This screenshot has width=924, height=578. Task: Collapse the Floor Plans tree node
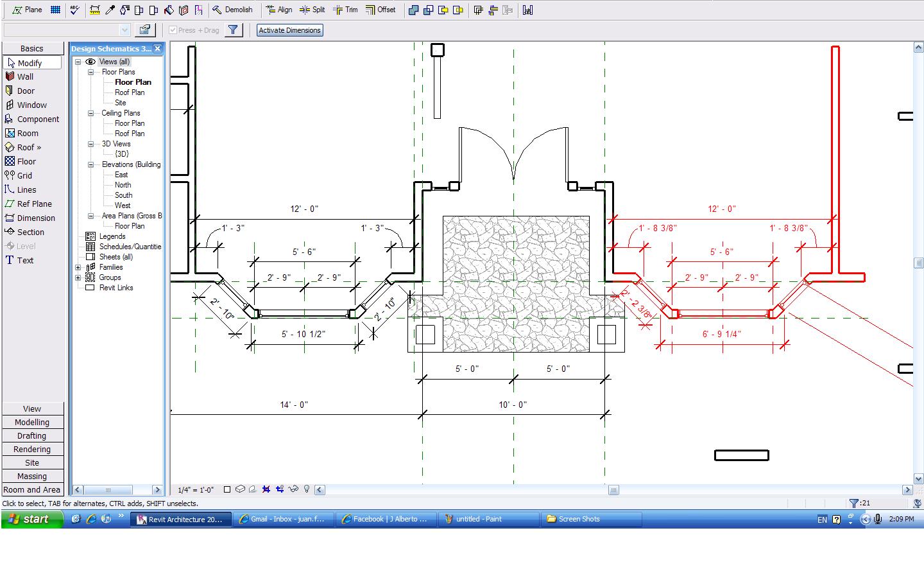click(x=91, y=72)
